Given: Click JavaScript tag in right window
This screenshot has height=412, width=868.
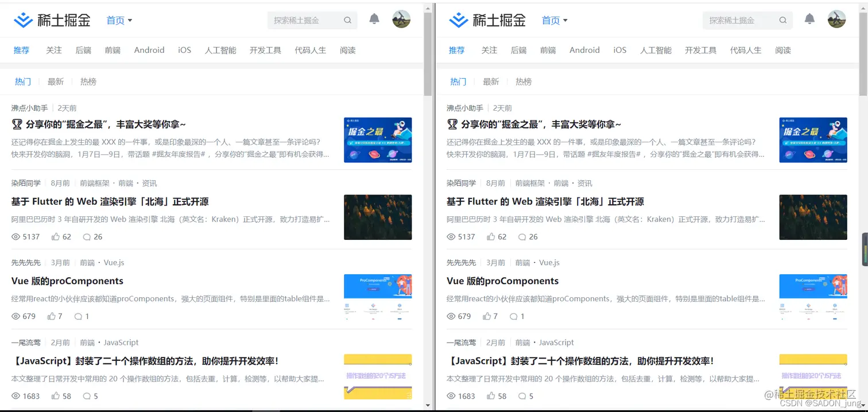Looking at the screenshot, I should 556,342.
